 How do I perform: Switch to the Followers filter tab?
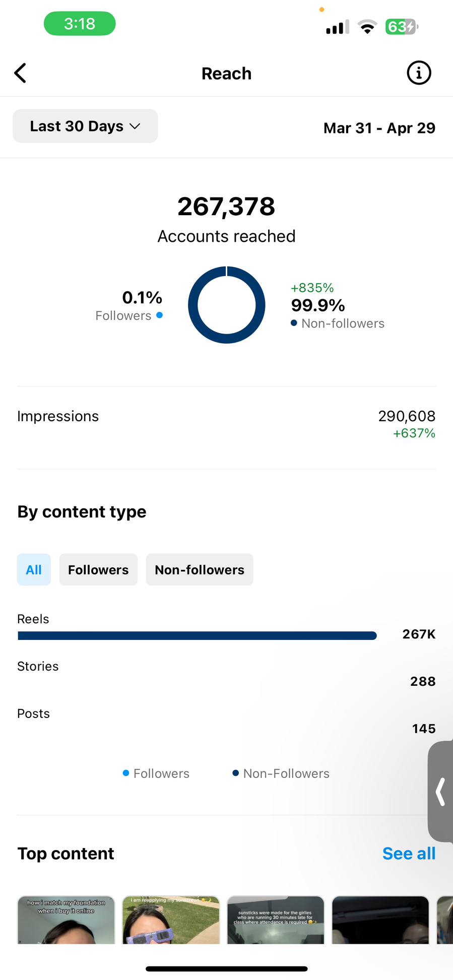pos(98,570)
